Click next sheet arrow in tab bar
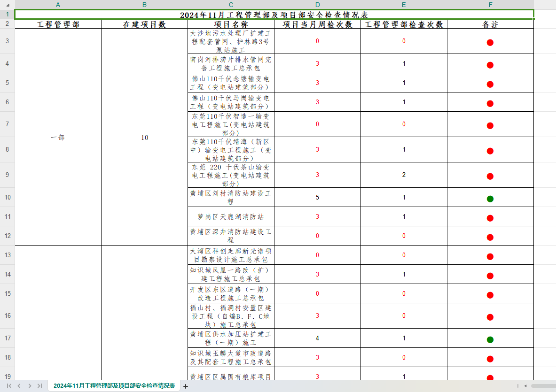The height and width of the screenshot is (392, 556). pyautogui.click(x=30, y=386)
